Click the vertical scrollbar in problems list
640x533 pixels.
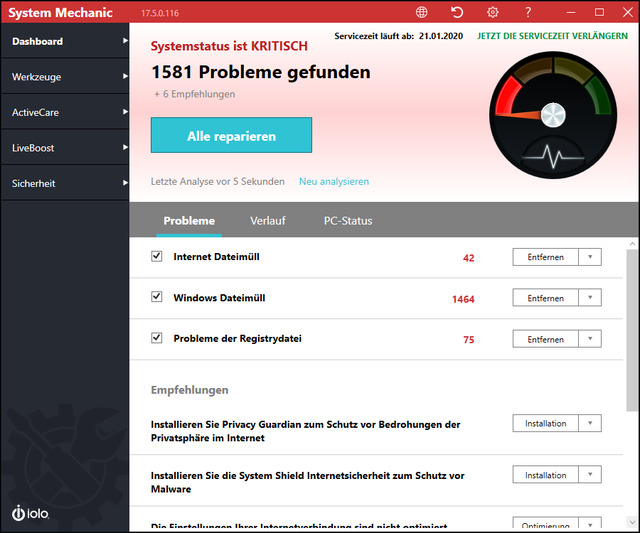[x=632, y=330]
